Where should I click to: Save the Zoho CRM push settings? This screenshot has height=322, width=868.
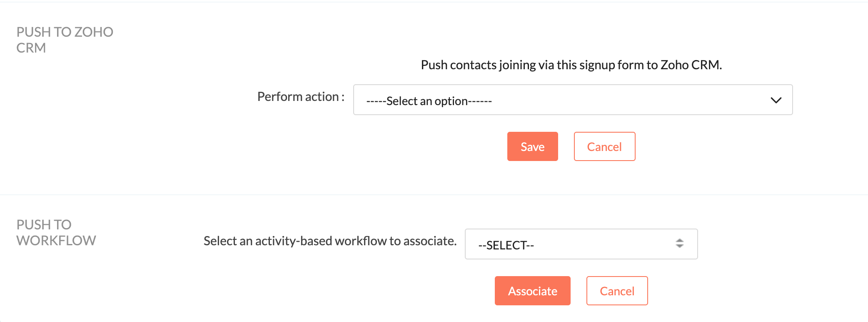[532, 147]
